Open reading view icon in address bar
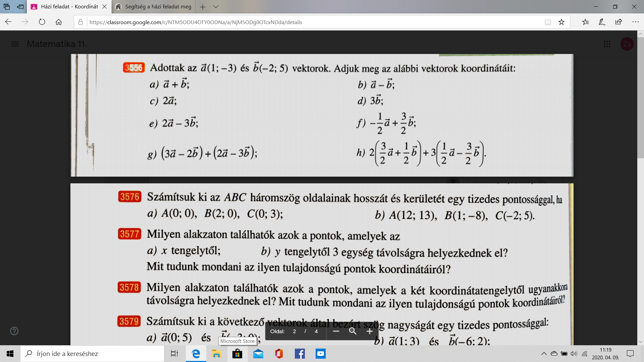This screenshot has width=644, height=362. (x=548, y=22)
